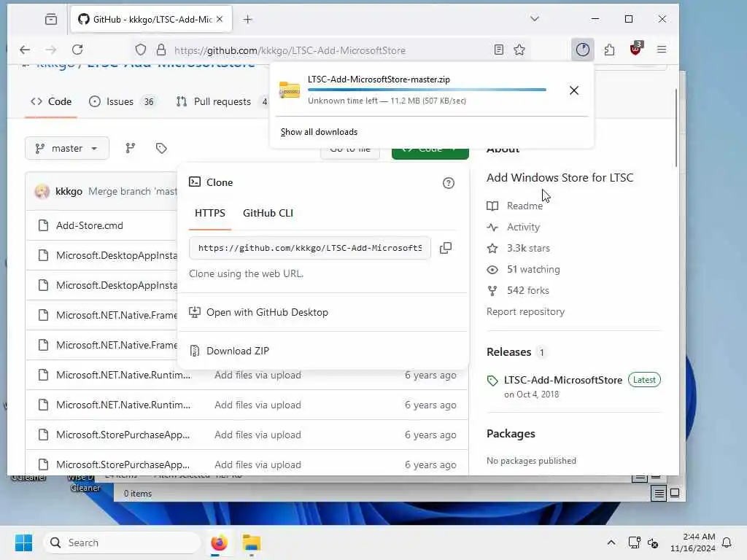Close the GitHub tab
This screenshot has width=747, height=560.
(x=220, y=19)
